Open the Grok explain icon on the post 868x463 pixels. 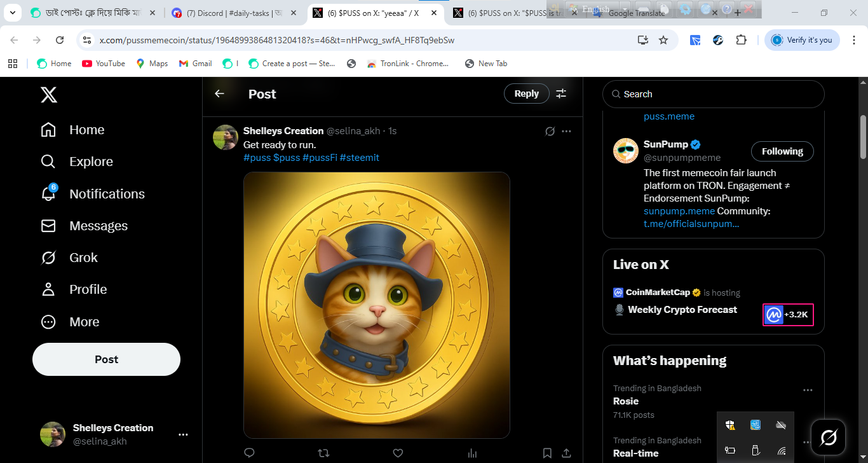click(550, 131)
